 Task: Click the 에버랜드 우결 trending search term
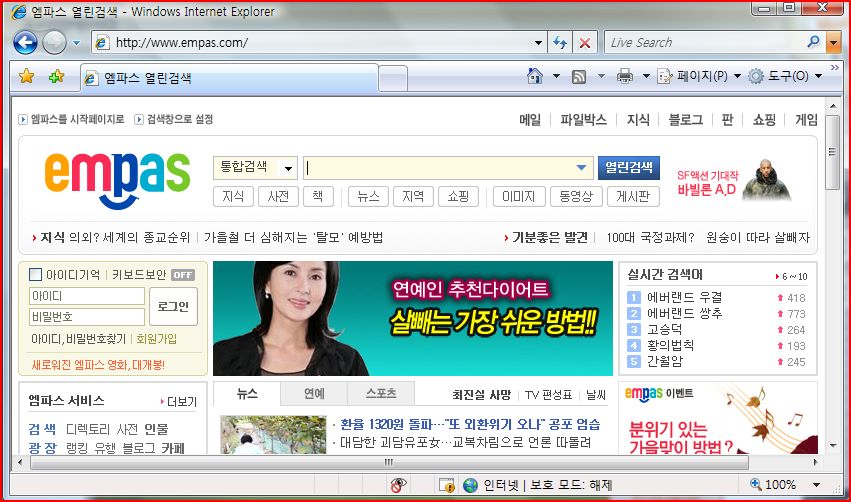click(x=684, y=297)
